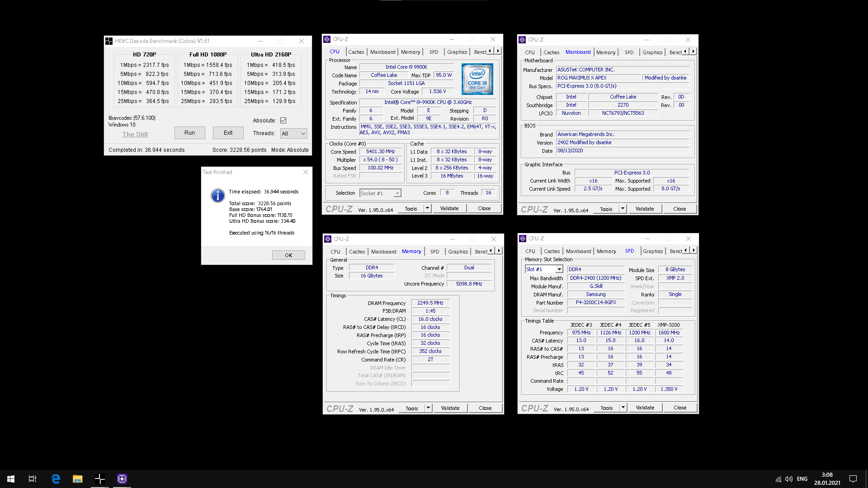Viewport: 868px width, 488px height.
Task: Select the HEVC benchmark taskbar icon
Action: pyautogui.click(x=100, y=479)
